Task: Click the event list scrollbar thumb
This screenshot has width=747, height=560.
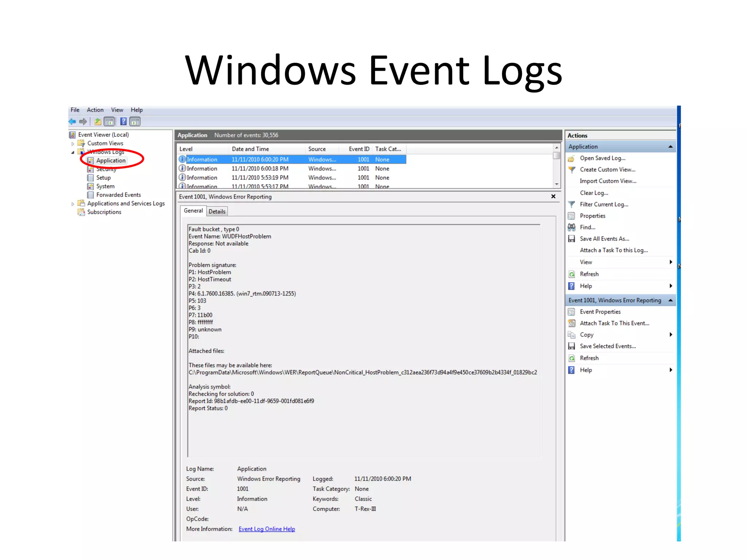Action: (557, 155)
